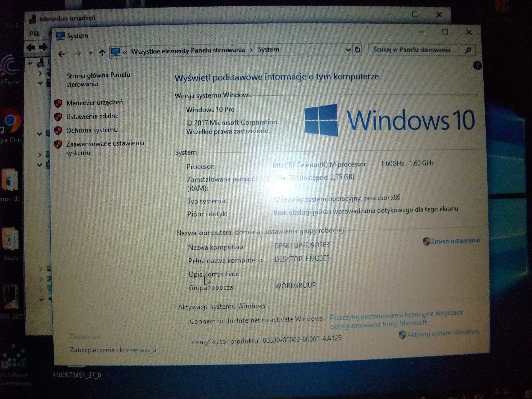Click shield icon beside Aktywuj system Windows
532x399 pixels.
(x=402, y=334)
